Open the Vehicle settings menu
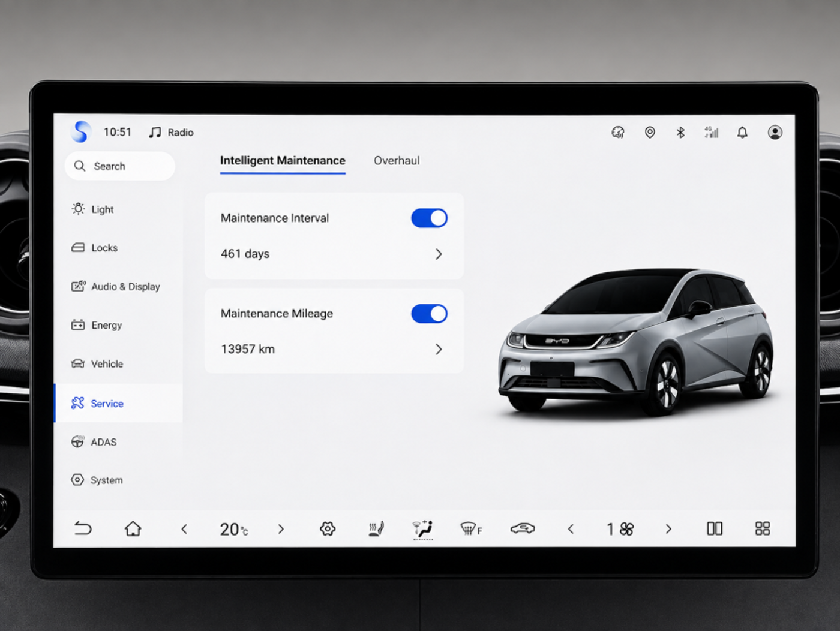Screen dimensions: 840x631 pos(118,364)
